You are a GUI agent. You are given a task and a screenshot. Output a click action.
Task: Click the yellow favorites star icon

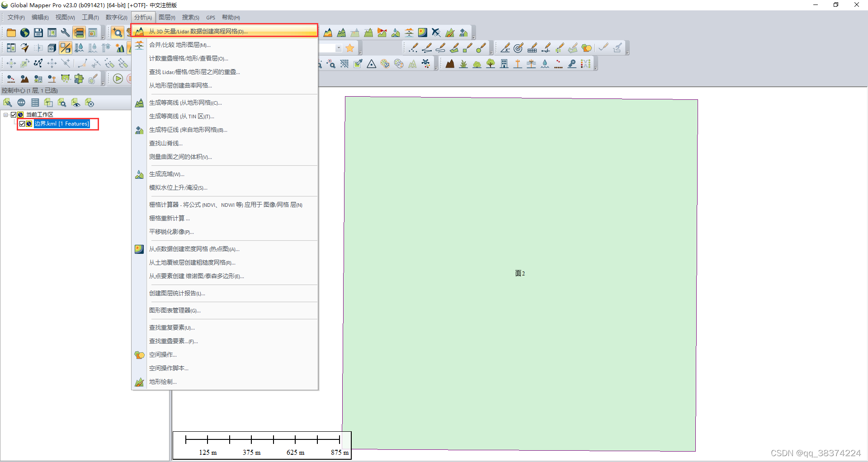(350, 48)
